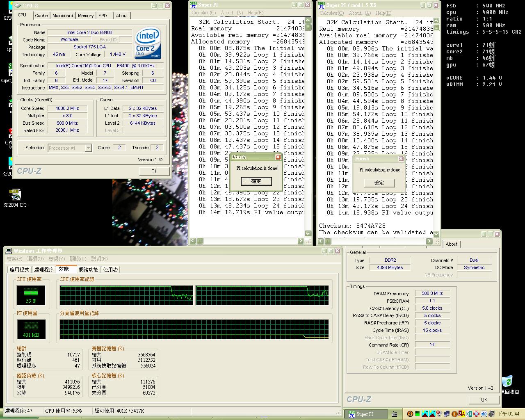Click the Super PI mod1.5 XS title icon
The height and width of the screenshot is (420, 525).
tap(322, 5)
